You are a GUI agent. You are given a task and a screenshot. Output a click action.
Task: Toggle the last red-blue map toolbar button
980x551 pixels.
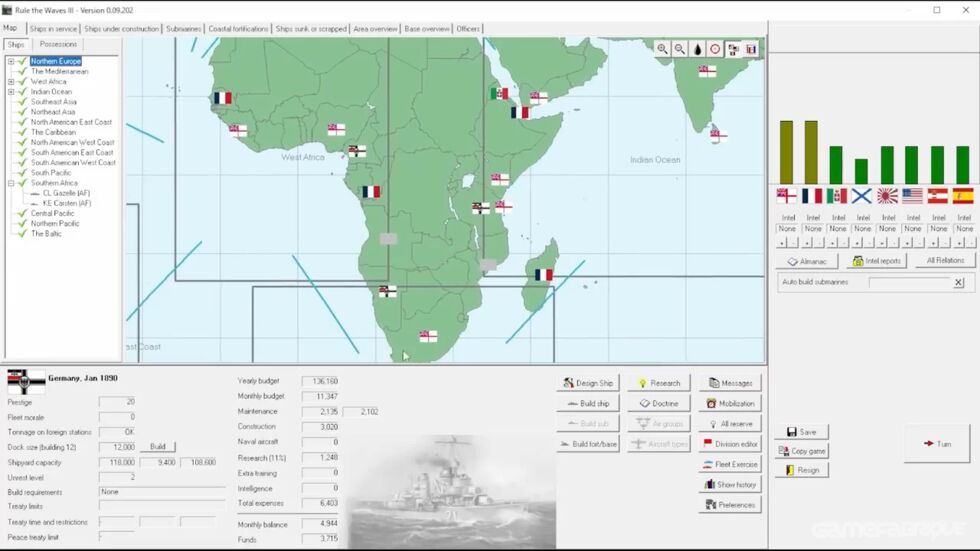pos(751,49)
